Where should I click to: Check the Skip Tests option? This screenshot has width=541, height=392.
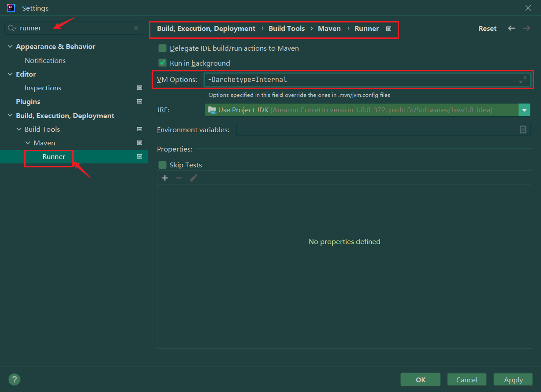tap(162, 165)
